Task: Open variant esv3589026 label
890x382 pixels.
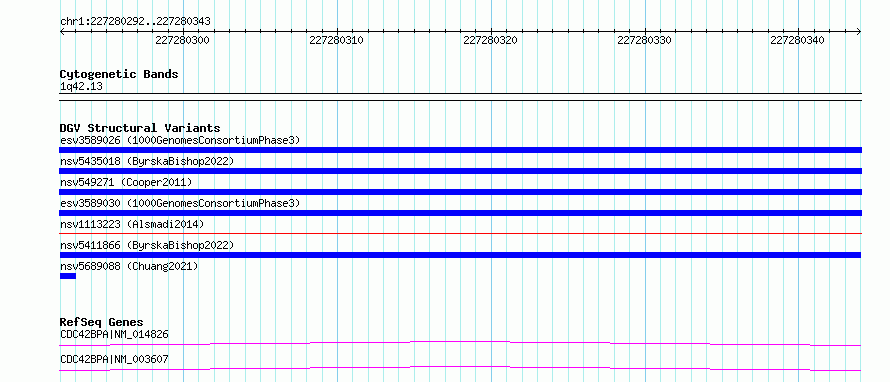Action: tap(180, 140)
